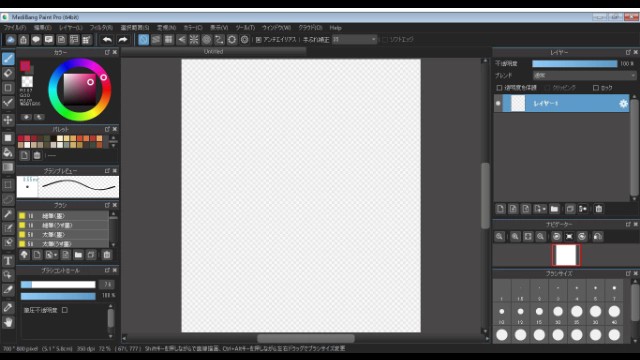Open cloud brush download icon in Brush panel

point(24,255)
